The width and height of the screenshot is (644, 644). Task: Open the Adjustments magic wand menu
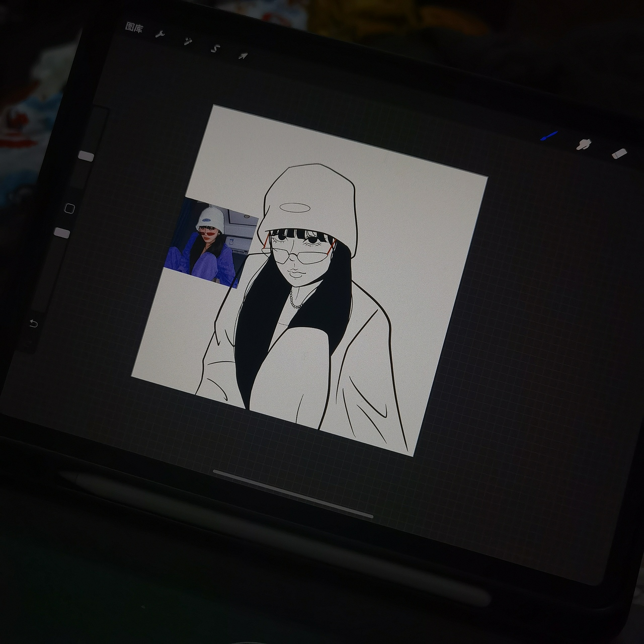[188, 42]
